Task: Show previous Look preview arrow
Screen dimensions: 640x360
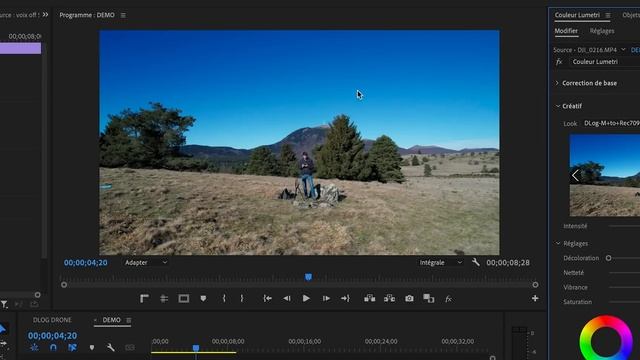Action: [575, 175]
